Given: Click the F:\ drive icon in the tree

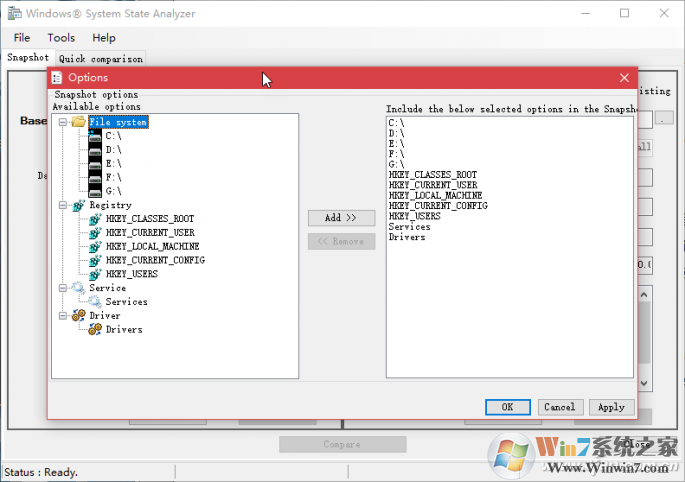Looking at the screenshot, I should click(95, 177).
